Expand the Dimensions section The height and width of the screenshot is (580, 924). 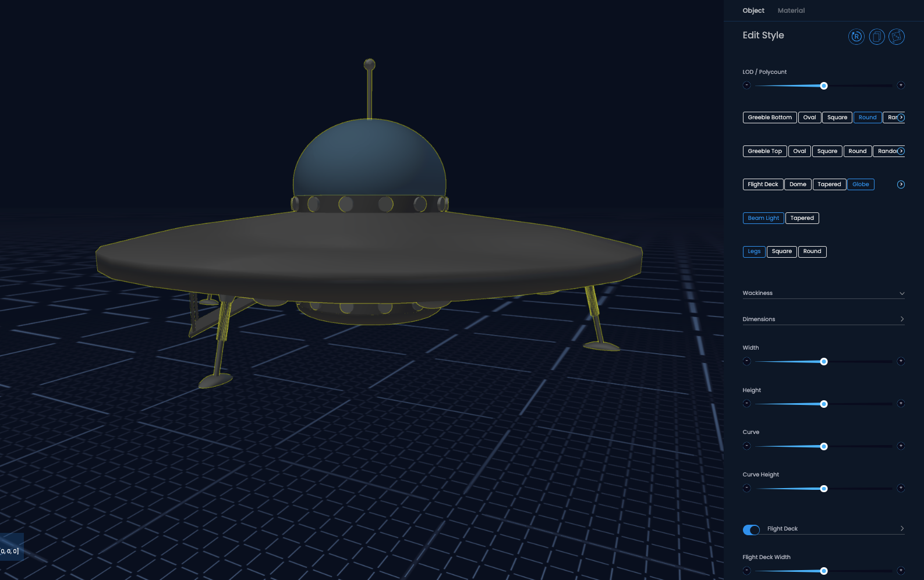click(x=823, y=319)
